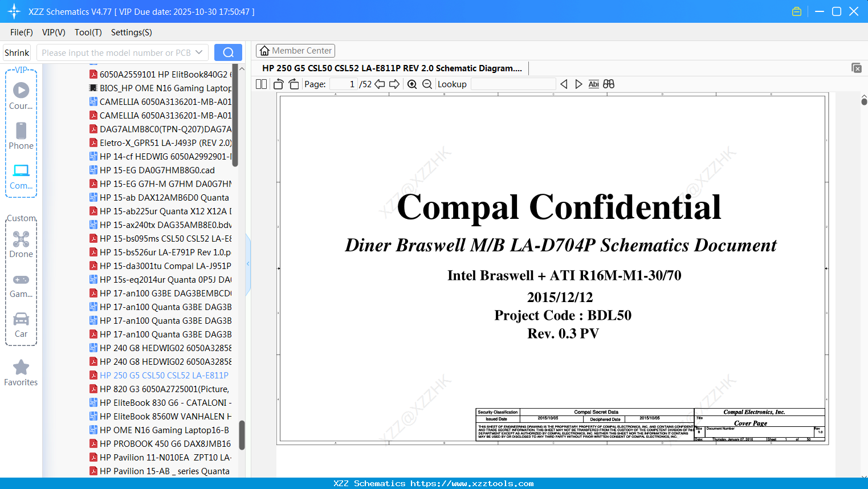Zoom out of the schematic
This screenshot has height=489, width=868.
(427, 84)
